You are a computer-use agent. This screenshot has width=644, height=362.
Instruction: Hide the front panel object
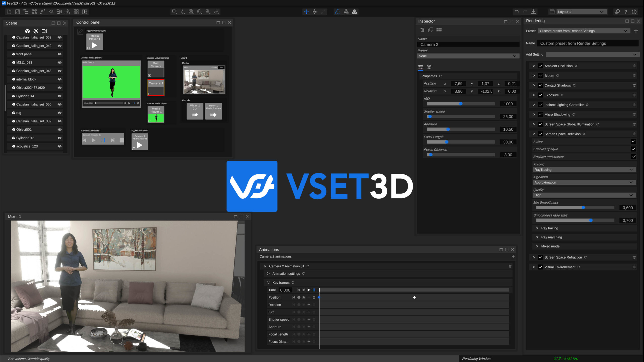[x=60, y=54]
